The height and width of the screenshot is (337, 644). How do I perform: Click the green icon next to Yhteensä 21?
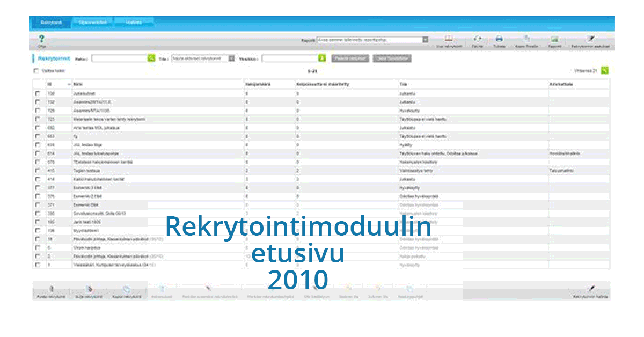click(x=605, y=70)
